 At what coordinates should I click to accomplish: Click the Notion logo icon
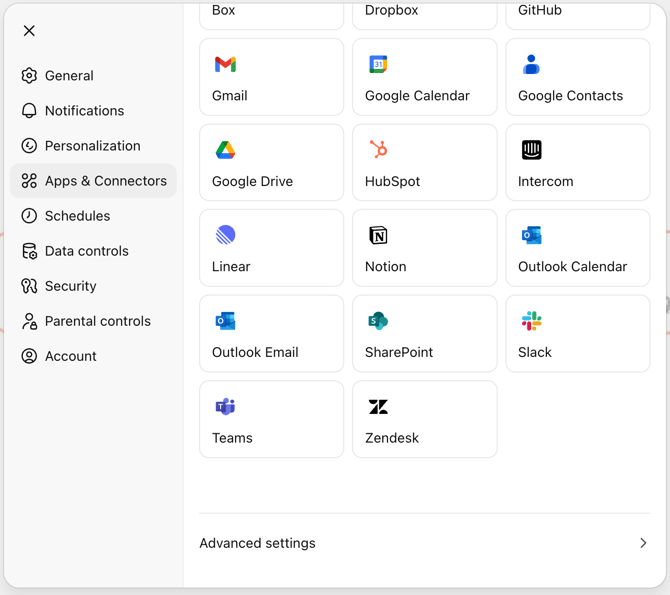point(378,235)
